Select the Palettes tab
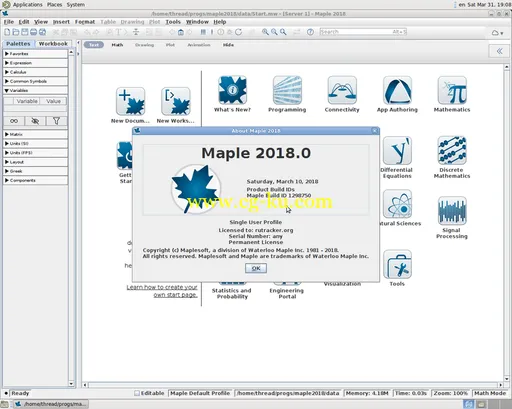This screenshot has width=512, height=409. point(18,44)
